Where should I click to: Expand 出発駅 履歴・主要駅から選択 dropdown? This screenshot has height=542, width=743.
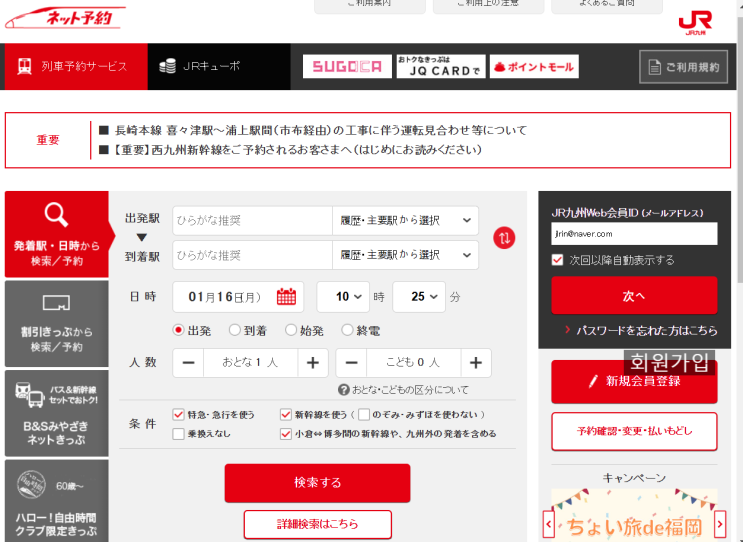click(x=406, y=221)
